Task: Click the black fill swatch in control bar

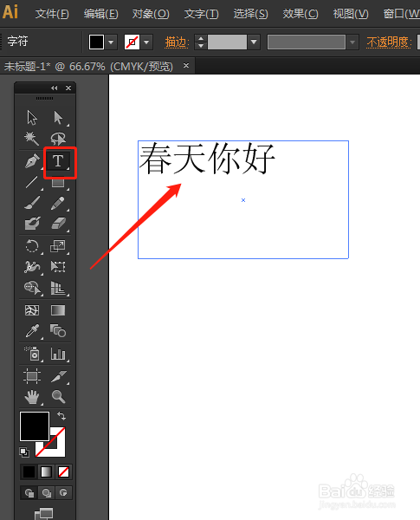Action: [96, 42]
